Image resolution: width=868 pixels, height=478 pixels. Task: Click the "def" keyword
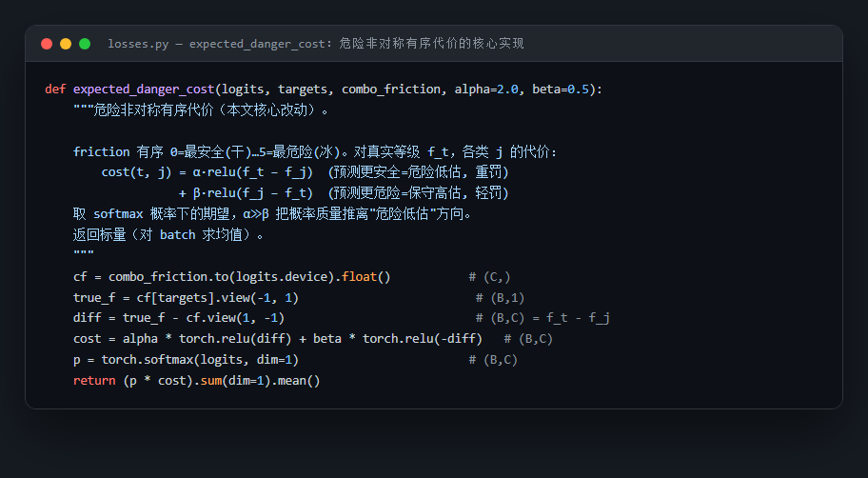(55, 90)
